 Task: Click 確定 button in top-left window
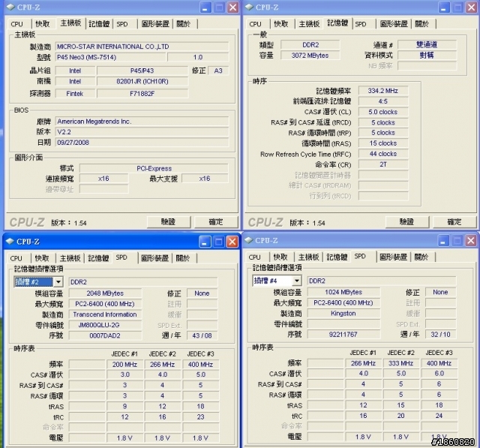(x=216, y=221)
